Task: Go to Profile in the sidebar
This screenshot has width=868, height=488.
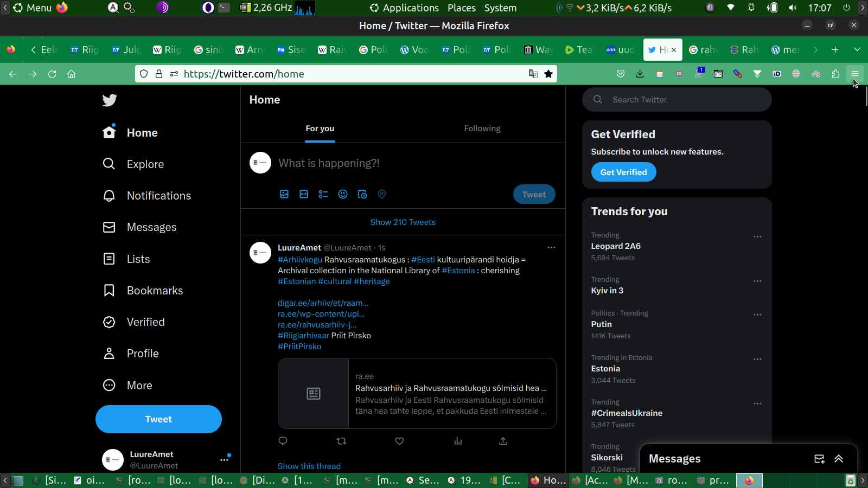Action: [x=131, y=354]
